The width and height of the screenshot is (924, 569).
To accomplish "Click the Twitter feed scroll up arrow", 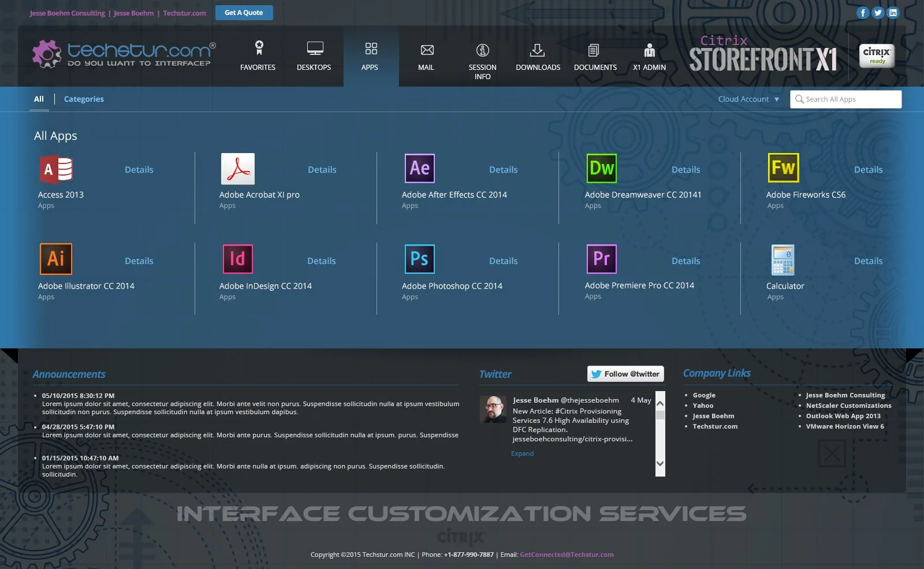I will point(660,402).
